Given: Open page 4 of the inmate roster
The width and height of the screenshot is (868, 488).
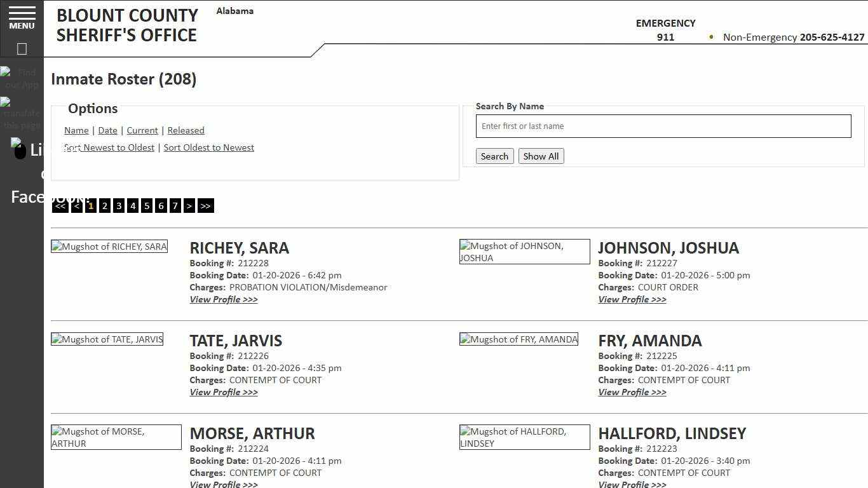Looking at the screenshot, I should (133, 205).
